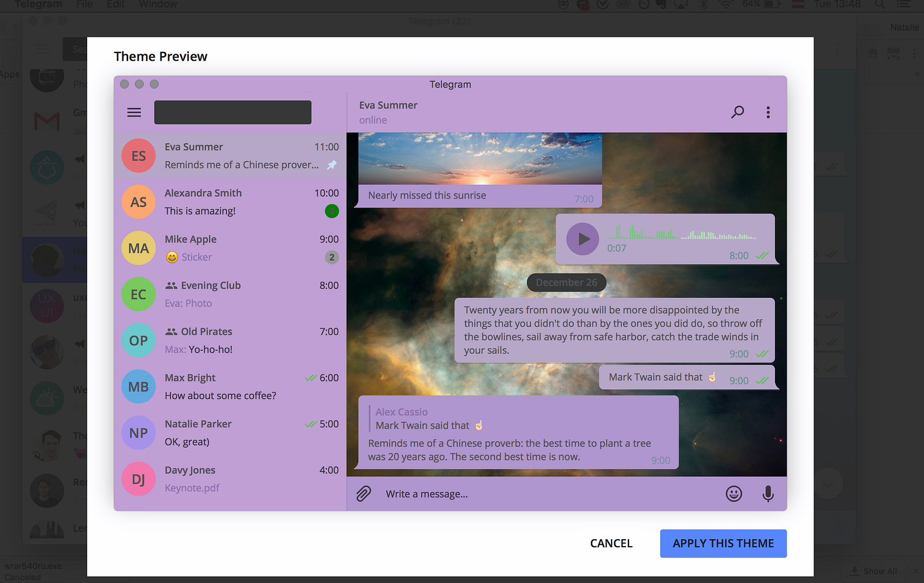Click the Wi-Fi icon in menu bar
The image size is (924, 583).
[x=726, y=4]
